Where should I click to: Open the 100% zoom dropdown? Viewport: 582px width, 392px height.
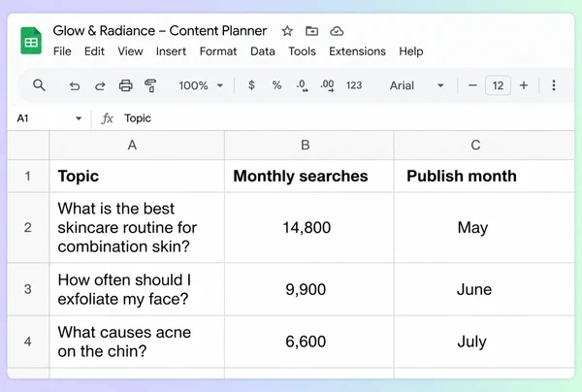(x=201, y=85)
